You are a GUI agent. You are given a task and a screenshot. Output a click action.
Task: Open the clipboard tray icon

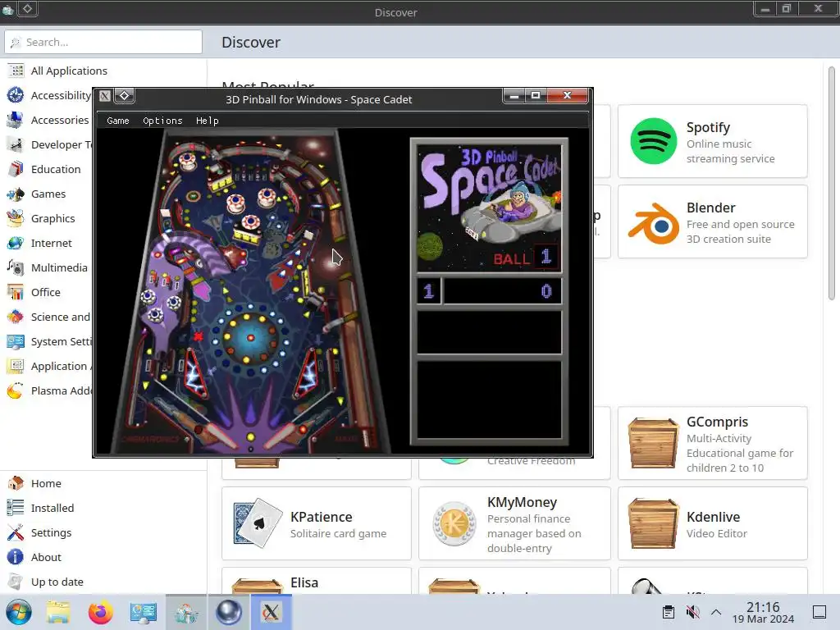point(668,612)
